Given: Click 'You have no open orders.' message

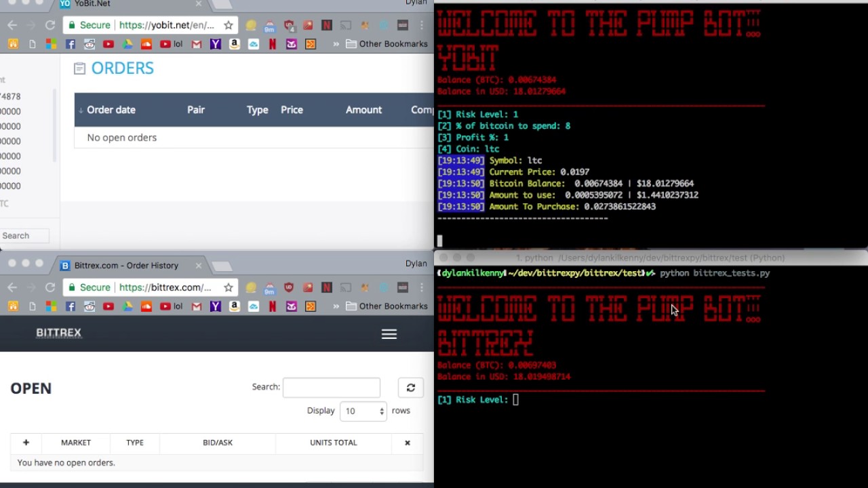Looking at the screenshot, I should (x=66, y=463).
